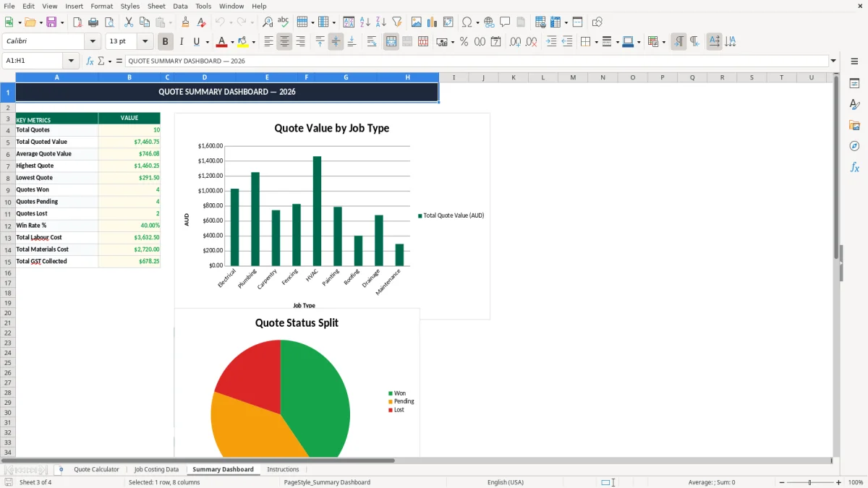
Task: Toggle Wrap Text button
Action: (372, 42)
